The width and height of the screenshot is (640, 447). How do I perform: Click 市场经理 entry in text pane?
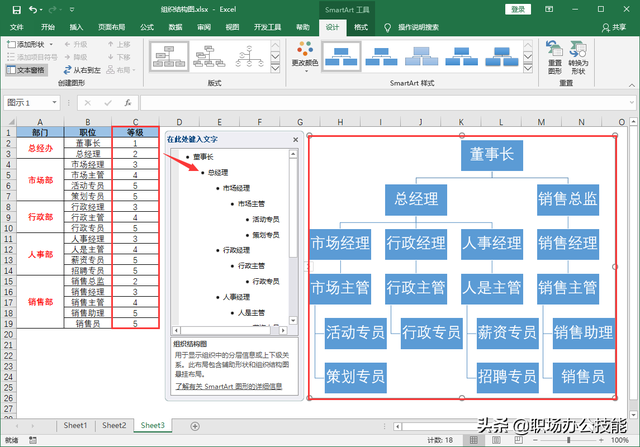pos(236,188)
